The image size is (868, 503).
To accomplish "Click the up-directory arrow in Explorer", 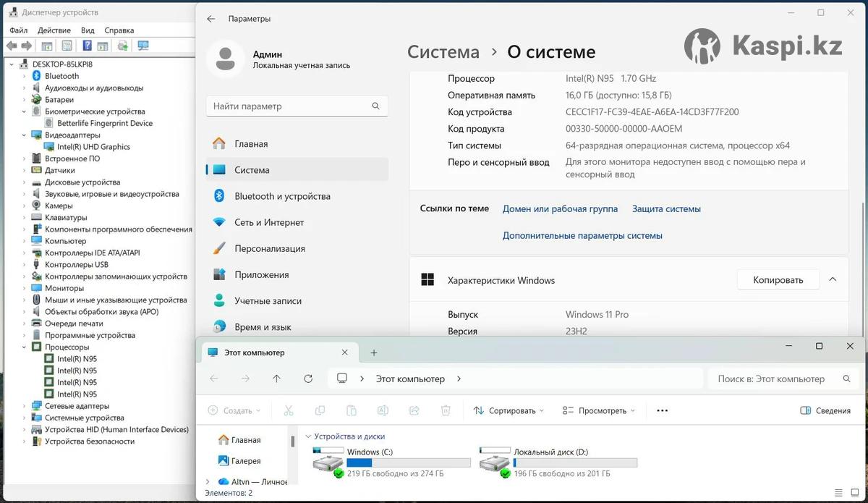I will [276, 379].
